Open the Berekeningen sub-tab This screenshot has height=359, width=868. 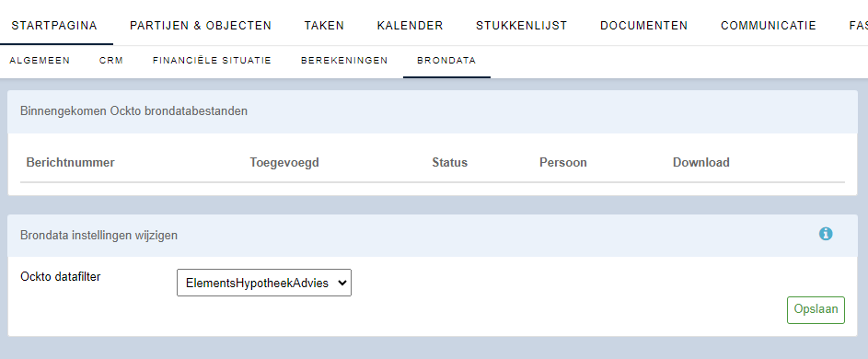[x=344, y=61]
